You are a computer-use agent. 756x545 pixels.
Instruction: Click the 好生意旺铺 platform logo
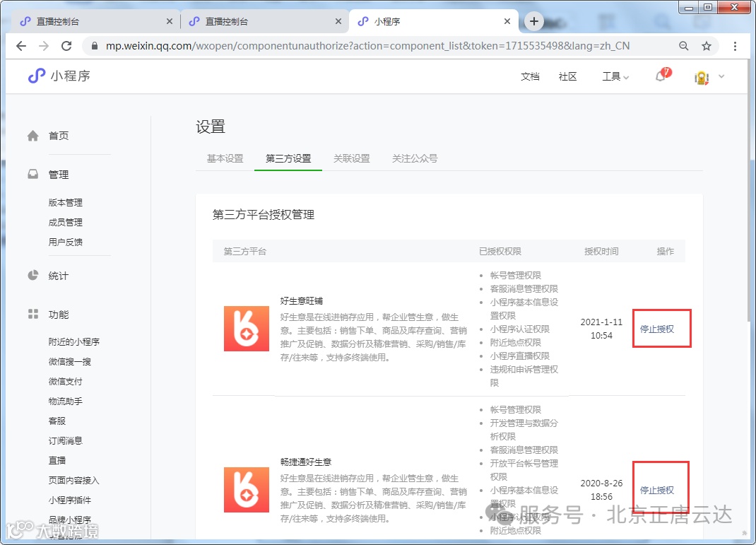(x=247, y=329)
